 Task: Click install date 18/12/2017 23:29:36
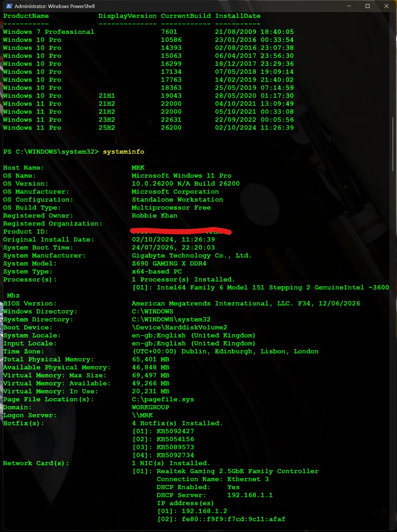coord(254,64)
